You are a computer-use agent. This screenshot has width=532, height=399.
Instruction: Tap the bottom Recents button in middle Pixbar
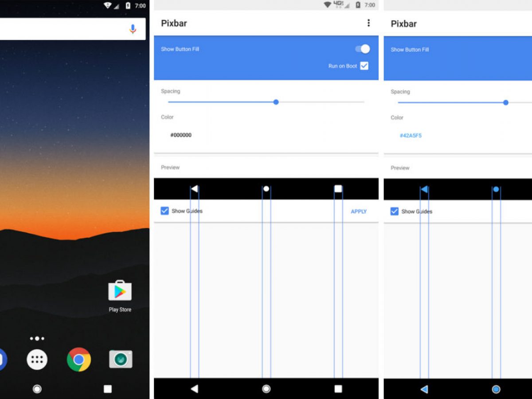click(x=338, y=389)
